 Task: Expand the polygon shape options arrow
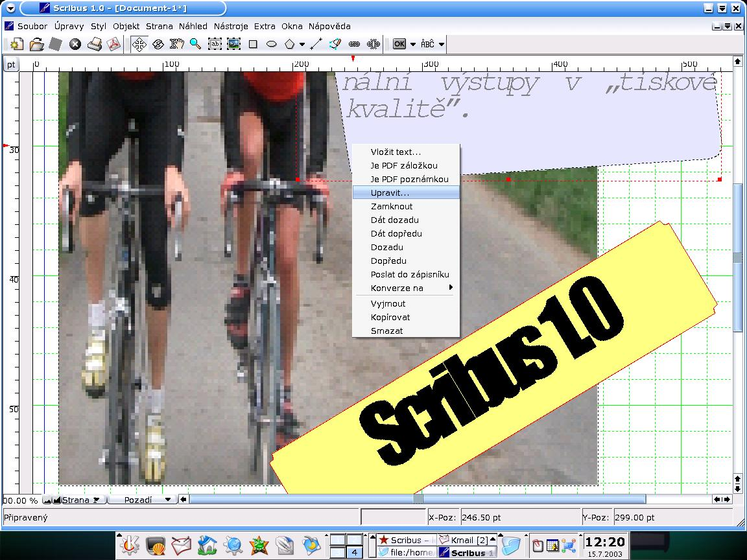click(302, 45)
